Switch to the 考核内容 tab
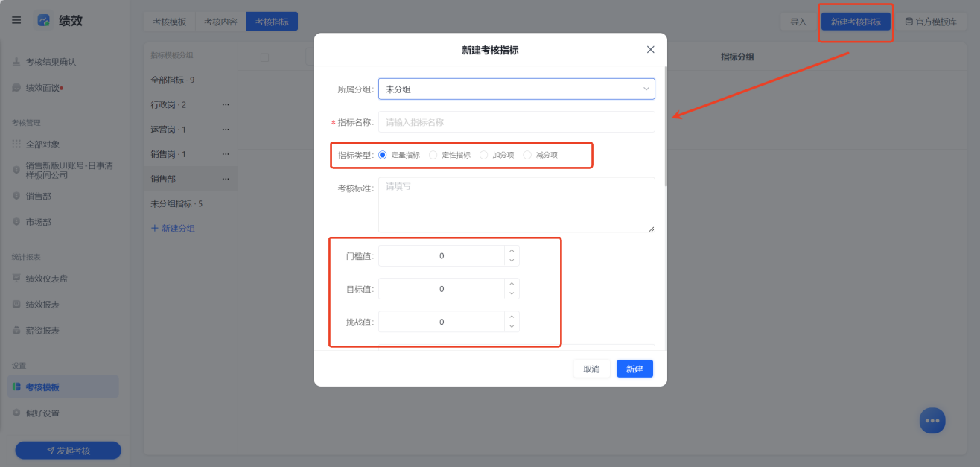 tap(220, 22)
